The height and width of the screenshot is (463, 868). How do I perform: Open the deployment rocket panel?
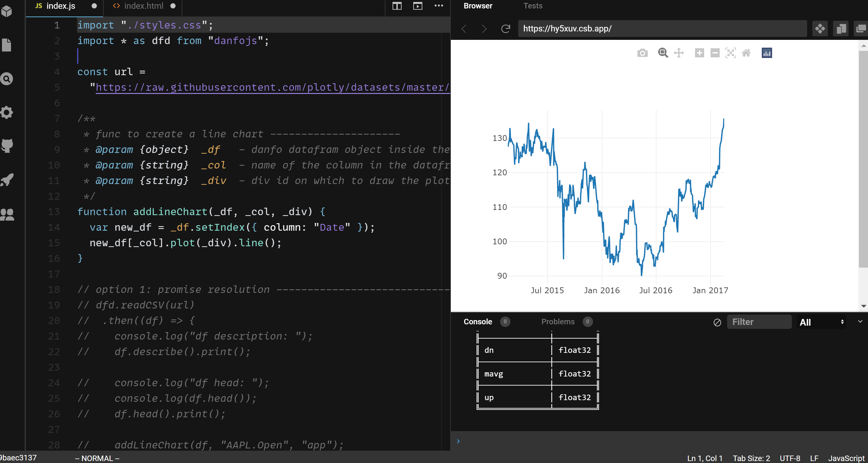coord(7,179)
